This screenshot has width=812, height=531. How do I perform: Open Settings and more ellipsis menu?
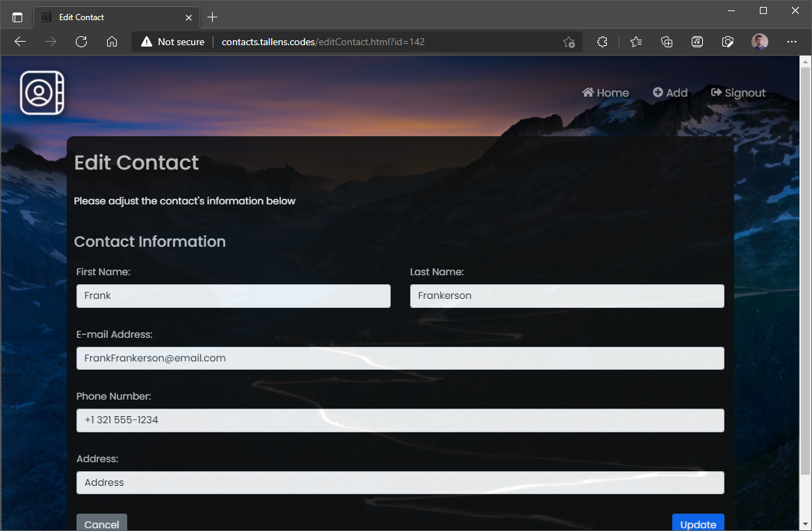click(792, 42)
